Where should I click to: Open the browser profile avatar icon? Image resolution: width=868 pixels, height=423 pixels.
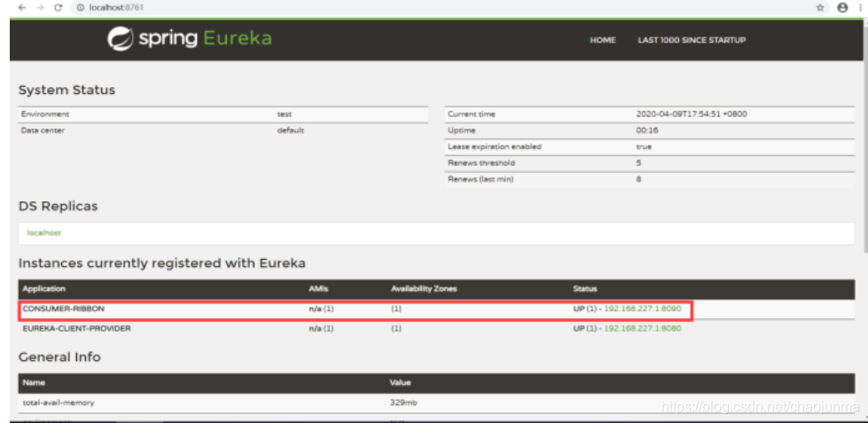pos(842,8)
